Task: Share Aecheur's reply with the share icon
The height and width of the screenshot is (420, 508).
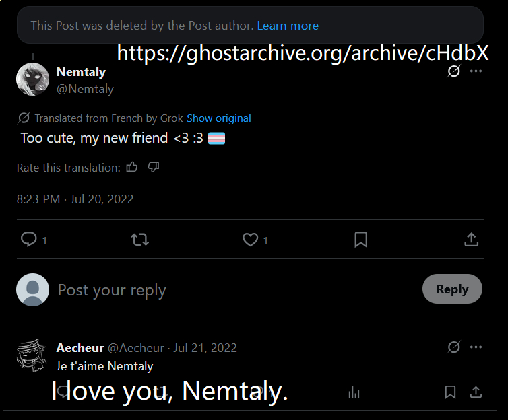Action: [476, 392]
